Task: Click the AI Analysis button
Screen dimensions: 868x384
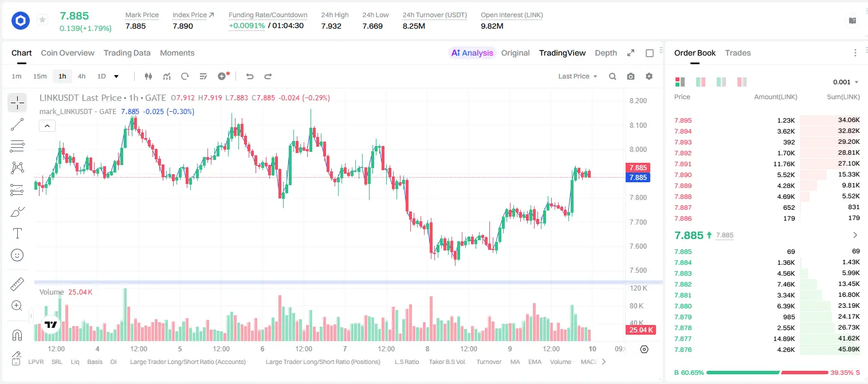Action: 472,53
